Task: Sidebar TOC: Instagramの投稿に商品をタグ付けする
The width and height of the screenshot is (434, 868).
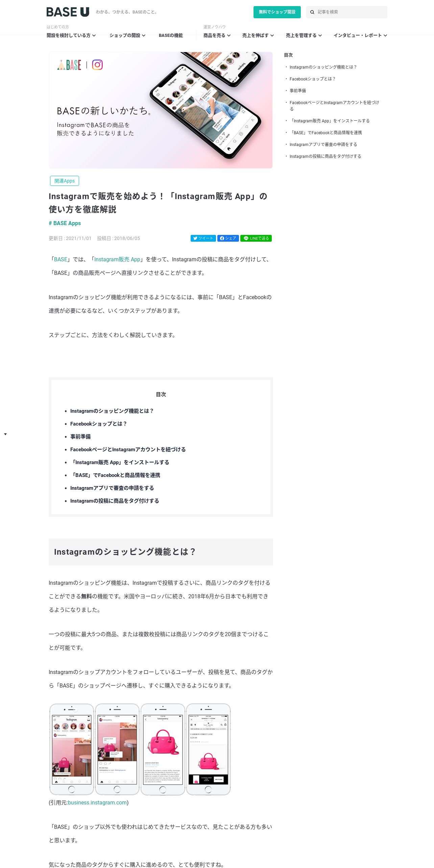Action: tap(325, 156)
